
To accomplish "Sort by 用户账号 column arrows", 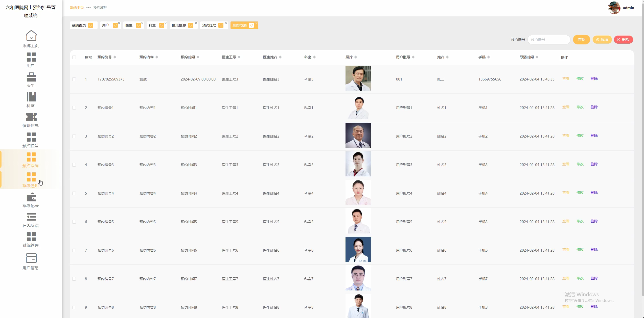I will point(413,57).
